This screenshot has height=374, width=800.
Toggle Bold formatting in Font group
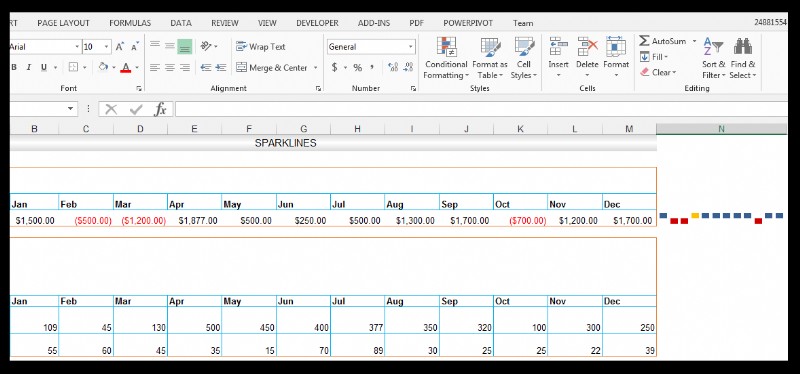coord(14,67)
